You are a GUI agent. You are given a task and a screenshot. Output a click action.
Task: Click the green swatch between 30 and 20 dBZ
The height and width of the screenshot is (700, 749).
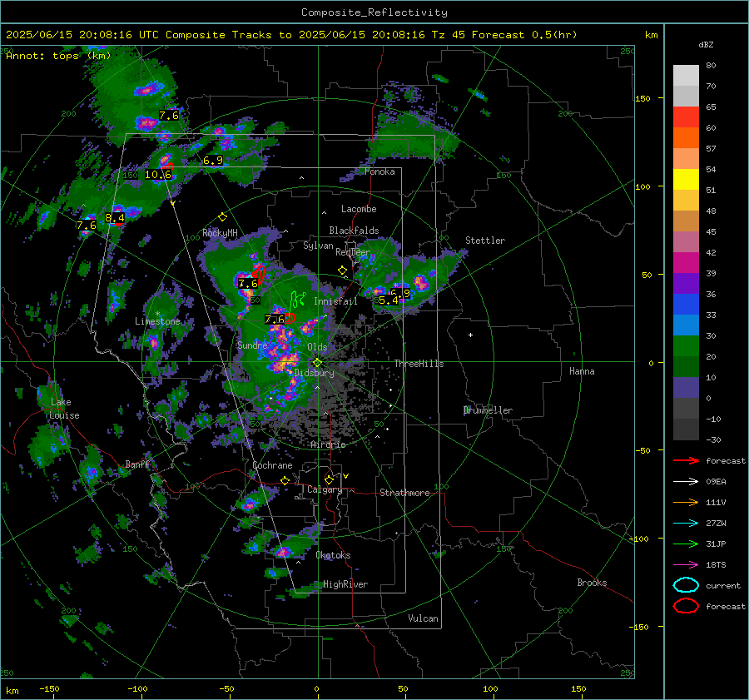pos(686,346)
